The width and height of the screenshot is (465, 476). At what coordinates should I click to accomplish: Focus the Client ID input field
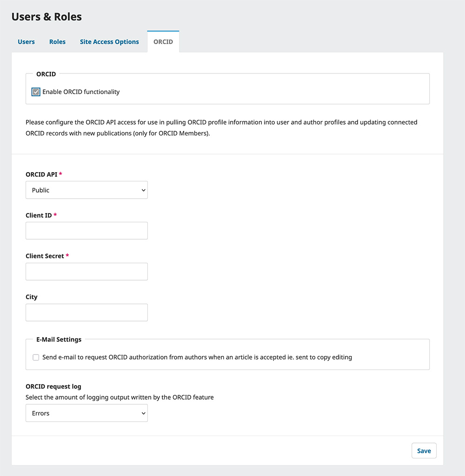click(x=87, y=231)
